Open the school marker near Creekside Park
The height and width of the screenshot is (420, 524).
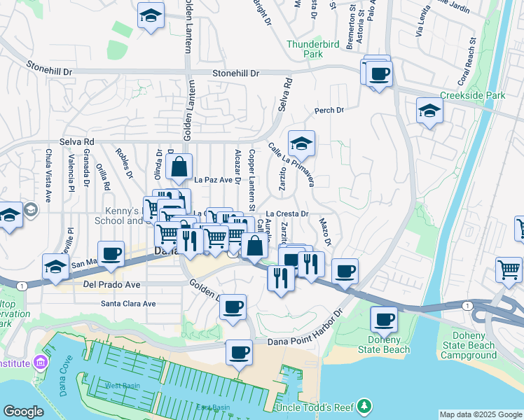tap(429, 111)
